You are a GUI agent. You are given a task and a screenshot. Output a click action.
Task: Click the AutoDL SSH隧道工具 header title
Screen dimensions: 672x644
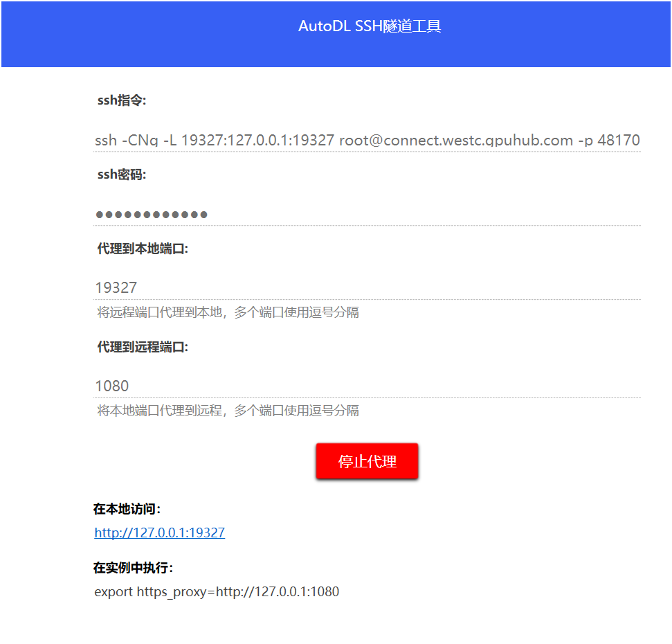370,26
